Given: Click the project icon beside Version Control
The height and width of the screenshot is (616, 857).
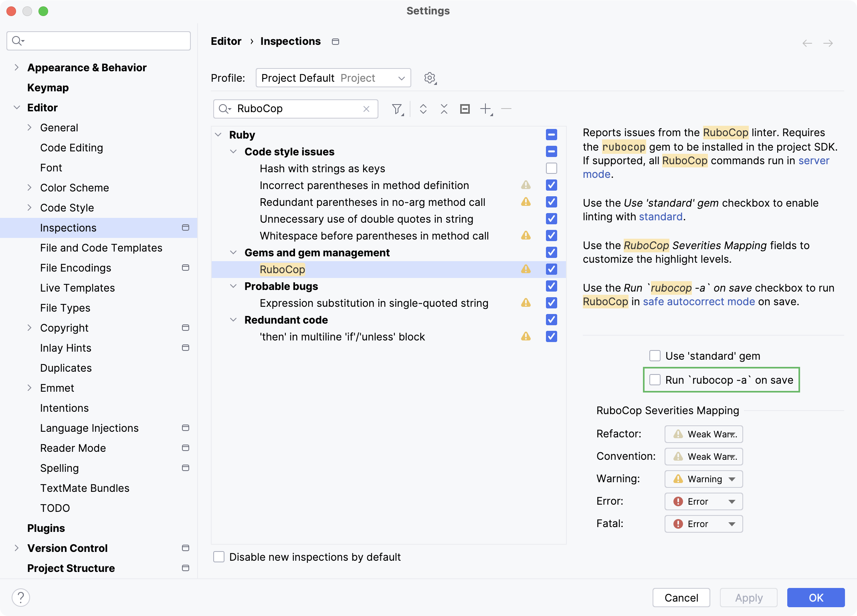Looking at the screenshot, I should coord(185,548).
